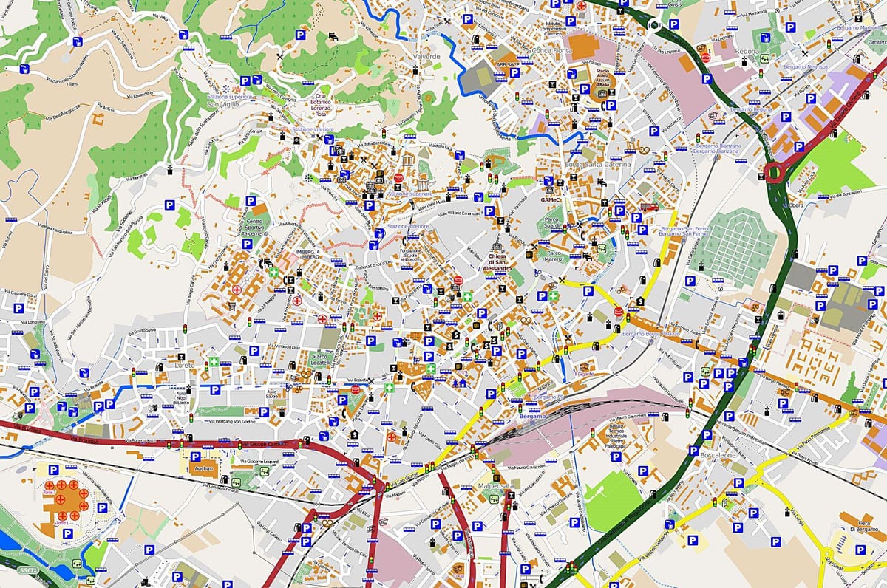Click the camera icon above Chiesa di San Alessandro

(497, 247)
